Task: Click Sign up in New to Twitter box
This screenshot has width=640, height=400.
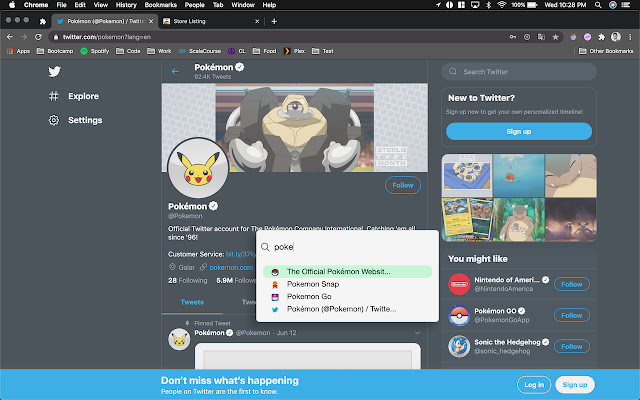Action: coord(519,131)
